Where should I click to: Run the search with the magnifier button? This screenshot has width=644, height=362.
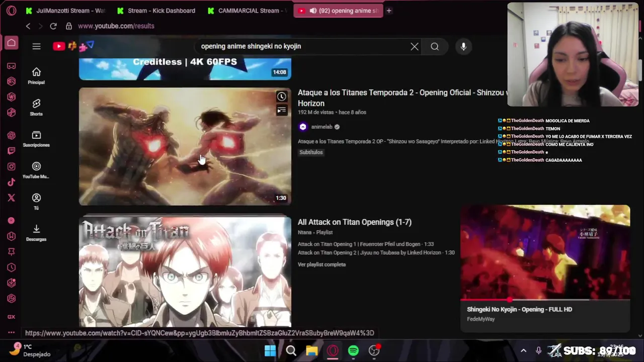click(x=435, y=46)
